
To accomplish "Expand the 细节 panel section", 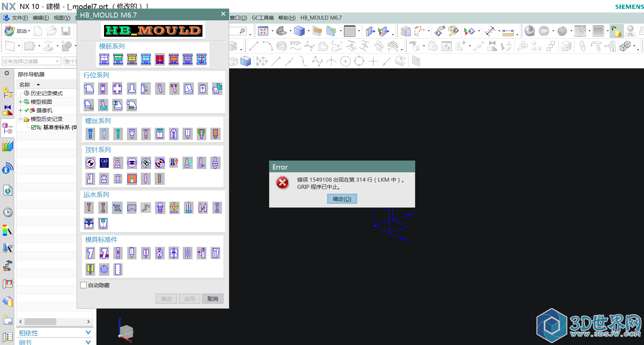I will (88, 342).
